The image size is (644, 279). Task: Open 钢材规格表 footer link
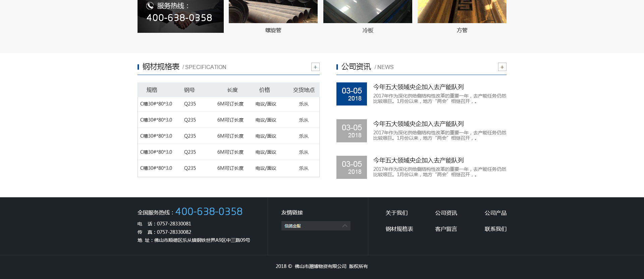(x=399, y=229)
